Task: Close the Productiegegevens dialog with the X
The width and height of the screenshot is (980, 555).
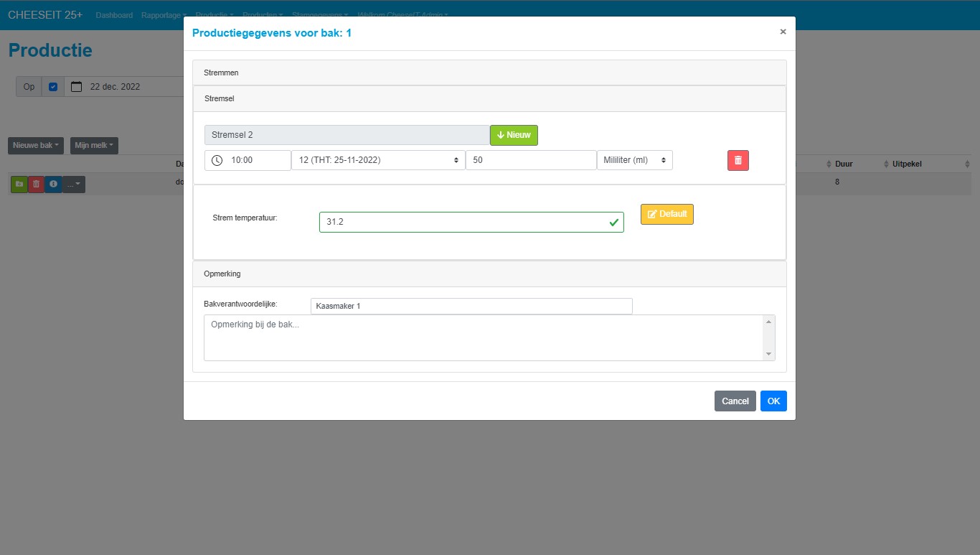Action: pos(783,32)
